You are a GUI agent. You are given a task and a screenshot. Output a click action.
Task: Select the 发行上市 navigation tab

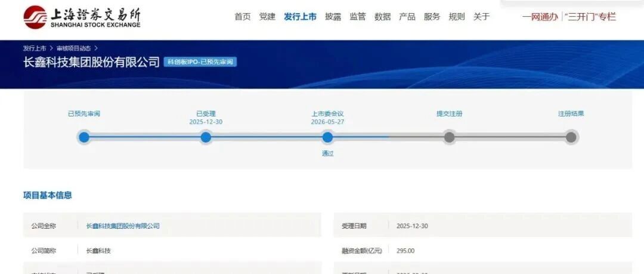pos(300,17)
